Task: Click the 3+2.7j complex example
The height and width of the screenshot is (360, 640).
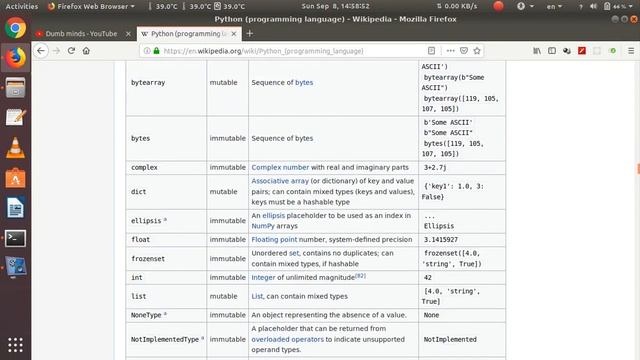Action: click(x=435, y=167)
